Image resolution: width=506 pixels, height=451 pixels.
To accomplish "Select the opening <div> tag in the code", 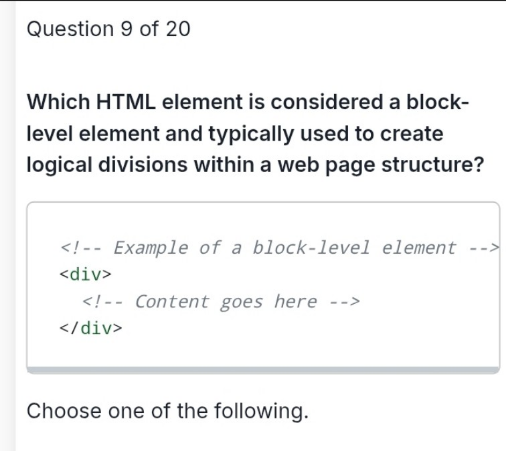I will point(85,275).
